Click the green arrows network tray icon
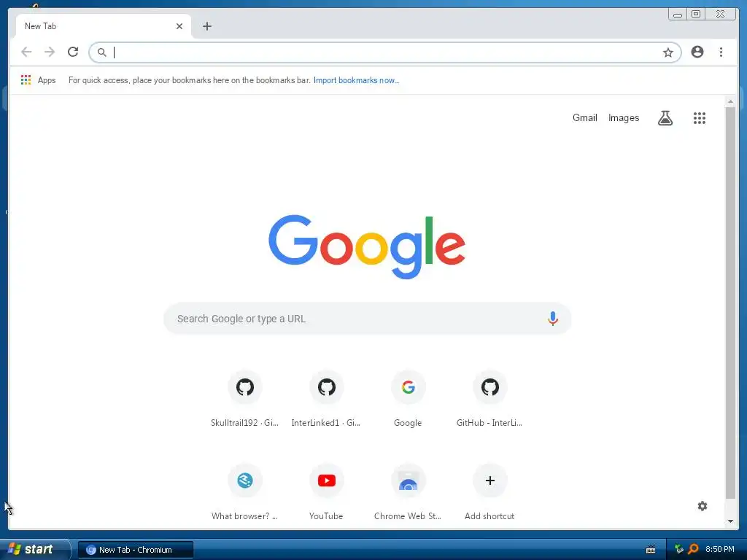Image resolution: width=747 pixels, height=560 pixels. point(679,549)
